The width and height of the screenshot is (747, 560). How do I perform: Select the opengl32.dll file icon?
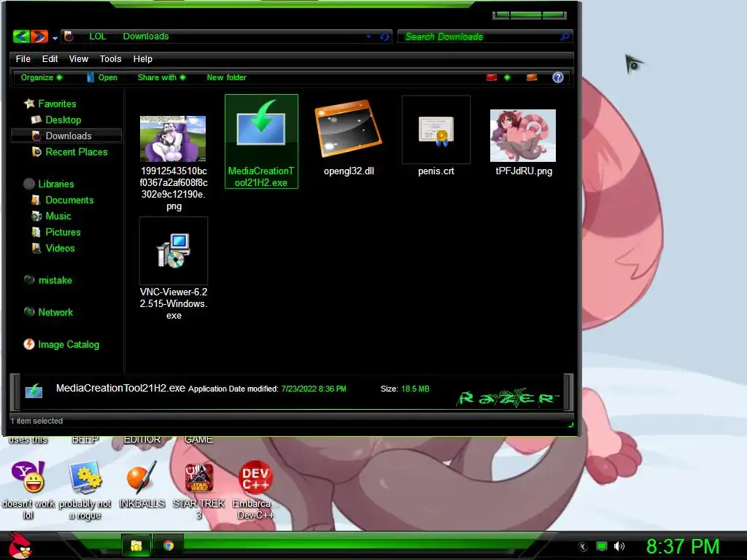point(348,128)
